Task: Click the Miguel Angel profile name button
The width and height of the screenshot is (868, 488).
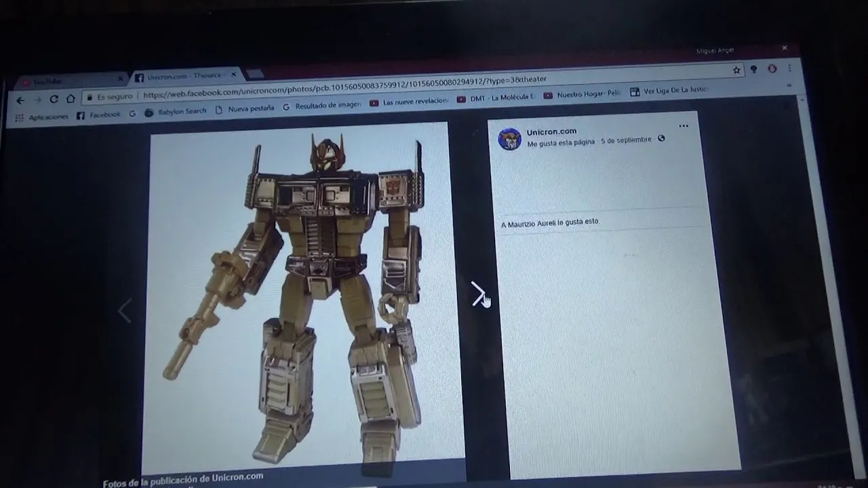Action: click(715, 51)
